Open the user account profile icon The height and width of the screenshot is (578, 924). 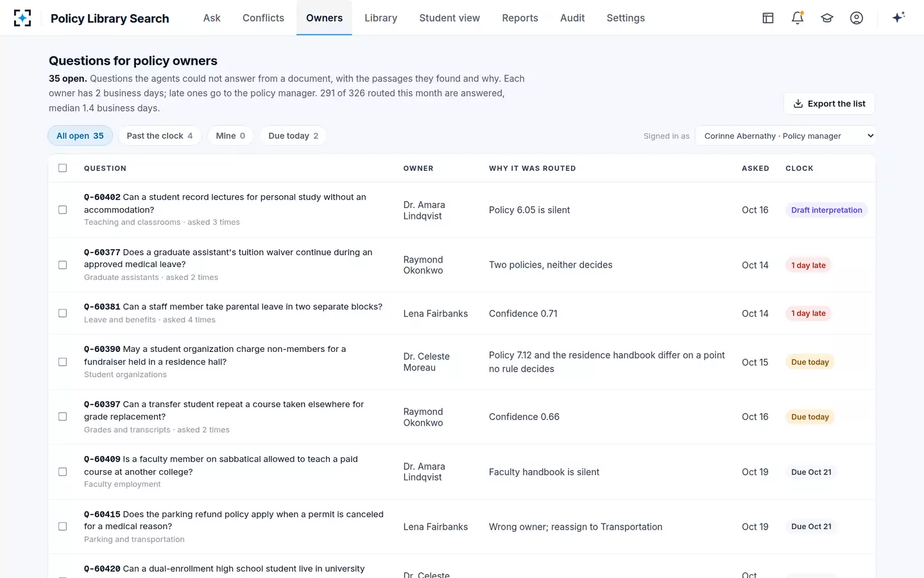pos(857,18)
